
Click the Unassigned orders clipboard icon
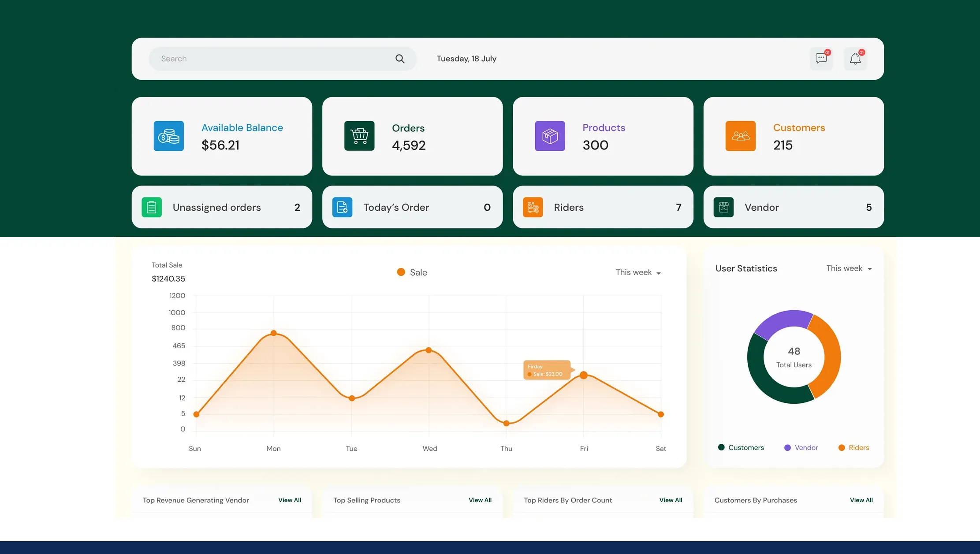(151, 207)
